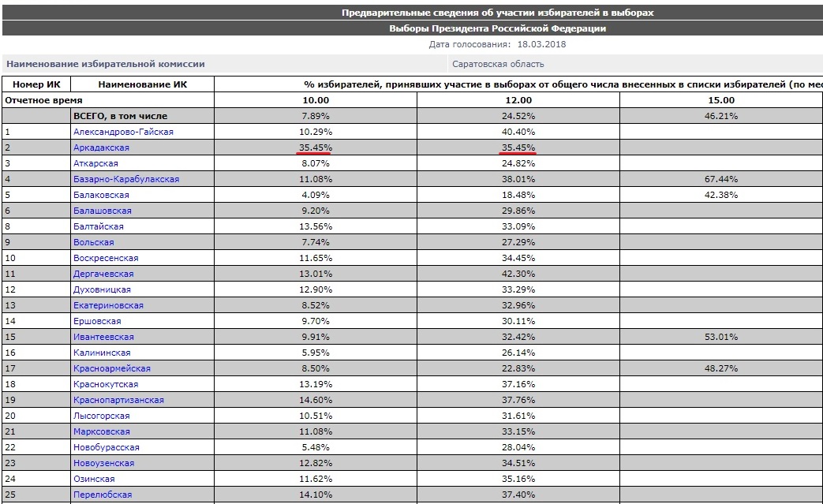
Task: Click the 15.00 report time header
Action: pos(721,99)
